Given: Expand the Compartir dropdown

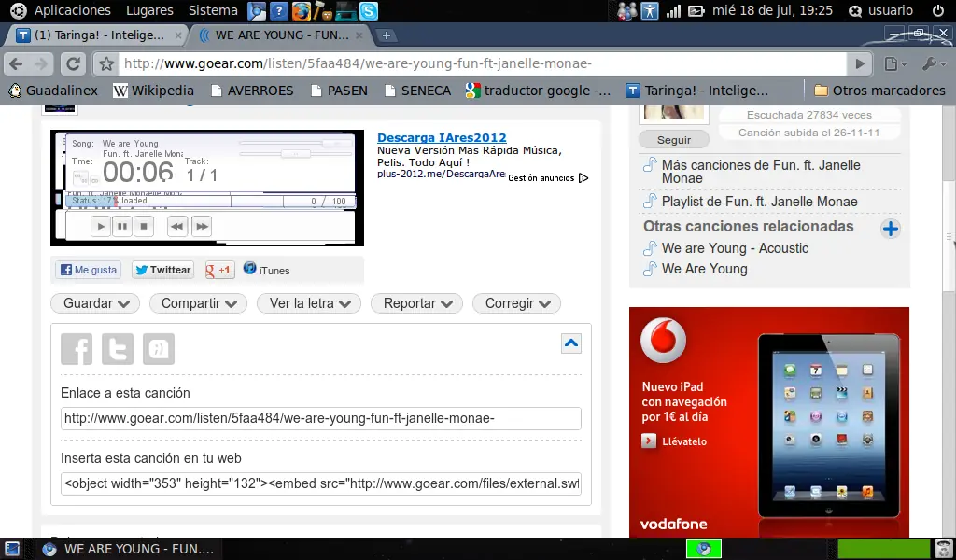Looking at the screenshot, I should (x=198, y=303).
